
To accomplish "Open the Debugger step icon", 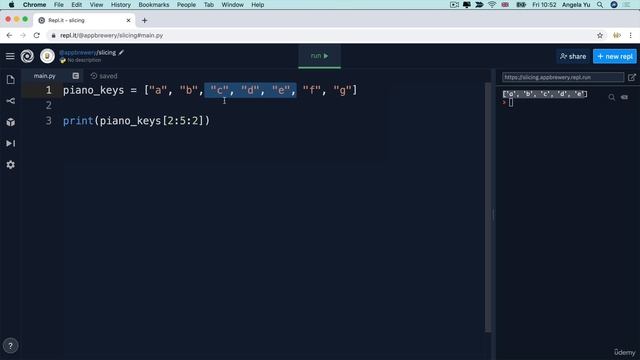I will pos(11,143).
